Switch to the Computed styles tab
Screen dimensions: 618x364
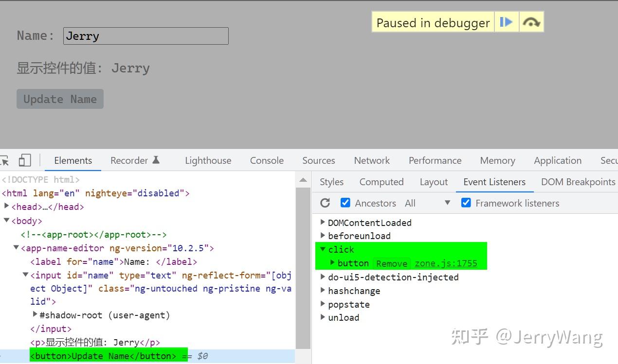(382, 182)
